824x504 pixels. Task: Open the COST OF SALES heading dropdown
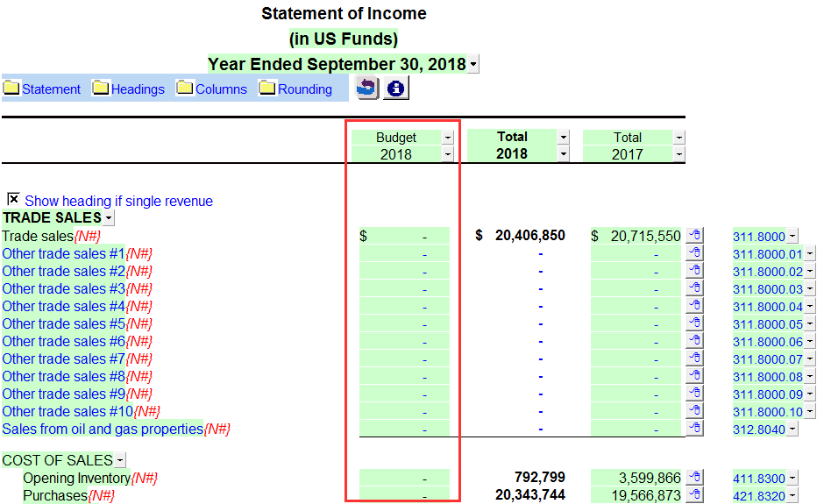pyautogui.click(x=120, y=460)
